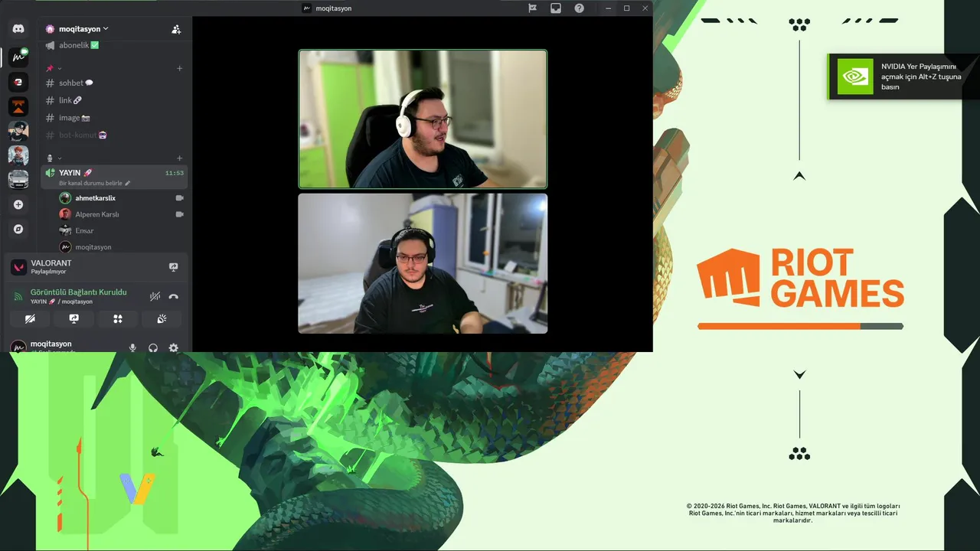Viewport: 980px width, 551px height.
Task: Open server with the car picture icon
Action: pos(18,179)
